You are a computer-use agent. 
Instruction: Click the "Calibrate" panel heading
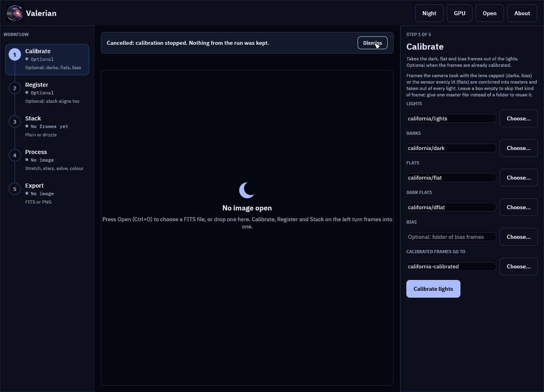pyautogui.click(x=425, y=47)
